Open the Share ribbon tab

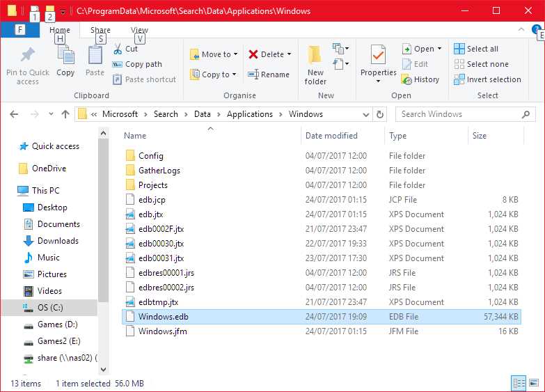100,30
